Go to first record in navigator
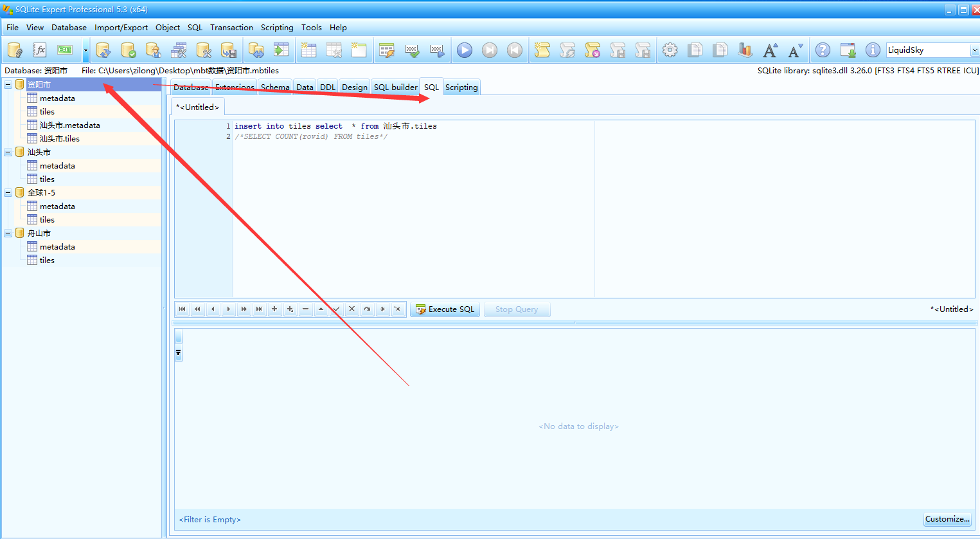980x539 pixels. coord(182,309)
